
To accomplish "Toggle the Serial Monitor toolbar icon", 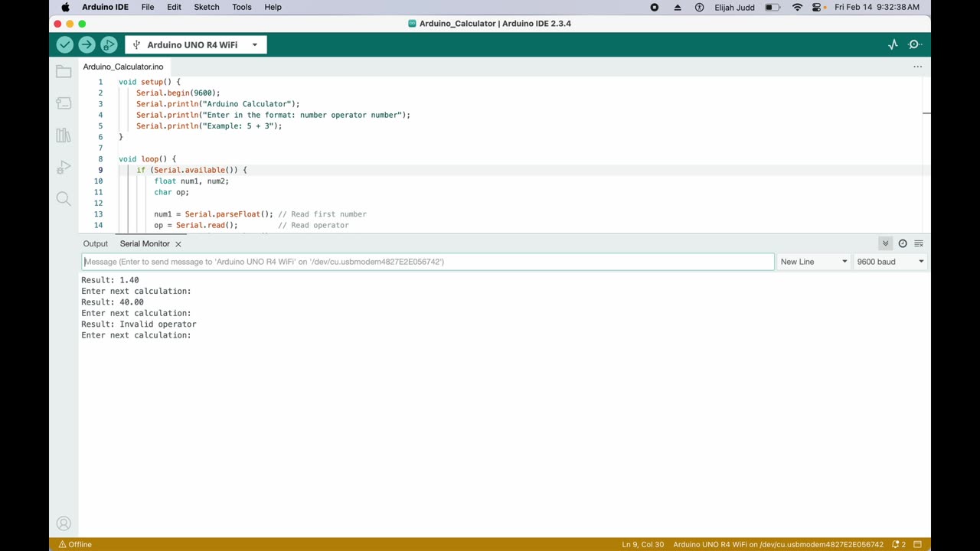I will [914, 45].
